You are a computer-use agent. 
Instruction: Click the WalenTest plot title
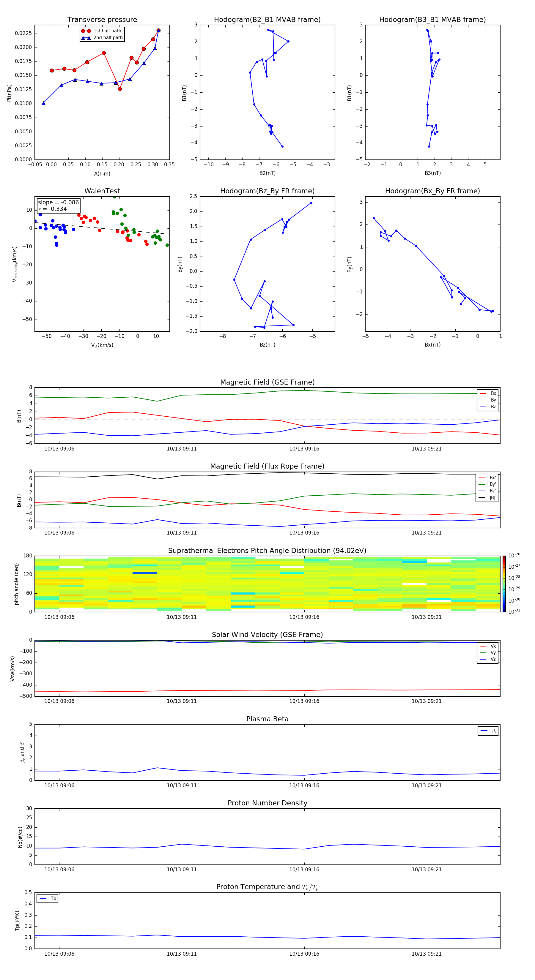(x=102, y=191)
